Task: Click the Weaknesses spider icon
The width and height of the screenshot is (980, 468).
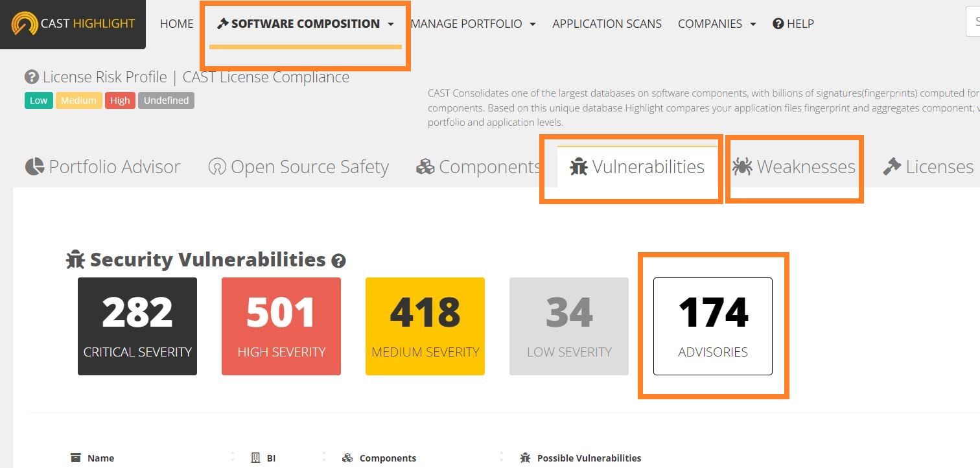Action: 742,167
